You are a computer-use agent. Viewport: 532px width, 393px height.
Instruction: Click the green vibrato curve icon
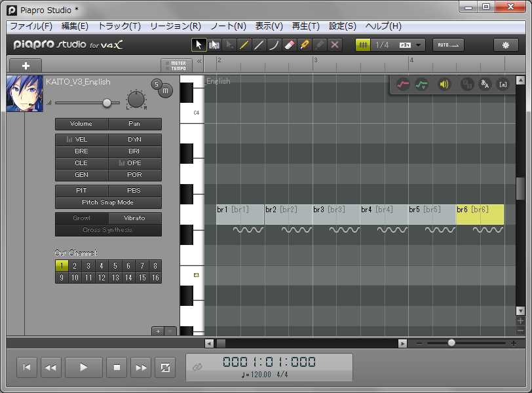[x=422, y=84]
